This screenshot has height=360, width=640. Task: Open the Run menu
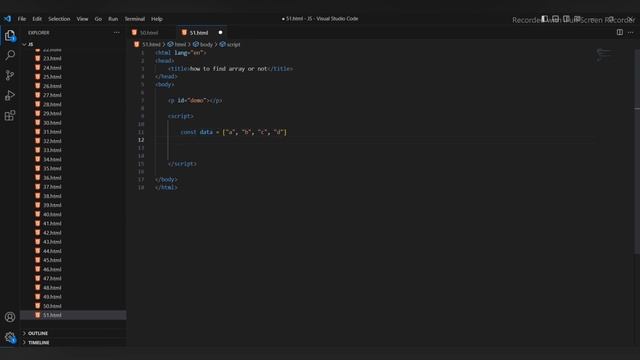[113, 19]
